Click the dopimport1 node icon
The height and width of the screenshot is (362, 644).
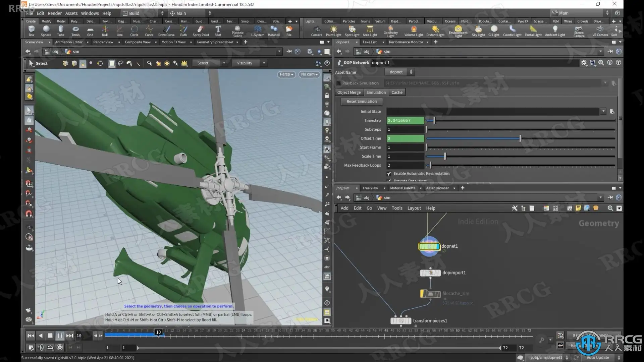point(430,273)
